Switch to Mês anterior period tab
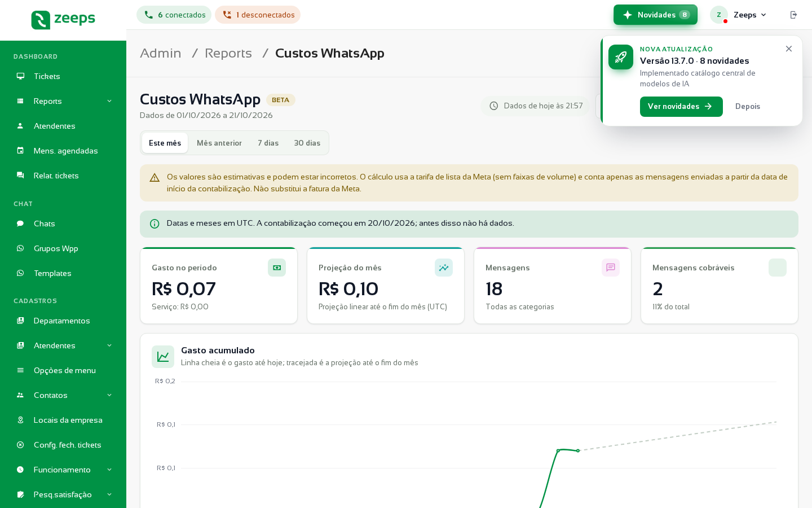812x508 pixels. pos(219,143)
